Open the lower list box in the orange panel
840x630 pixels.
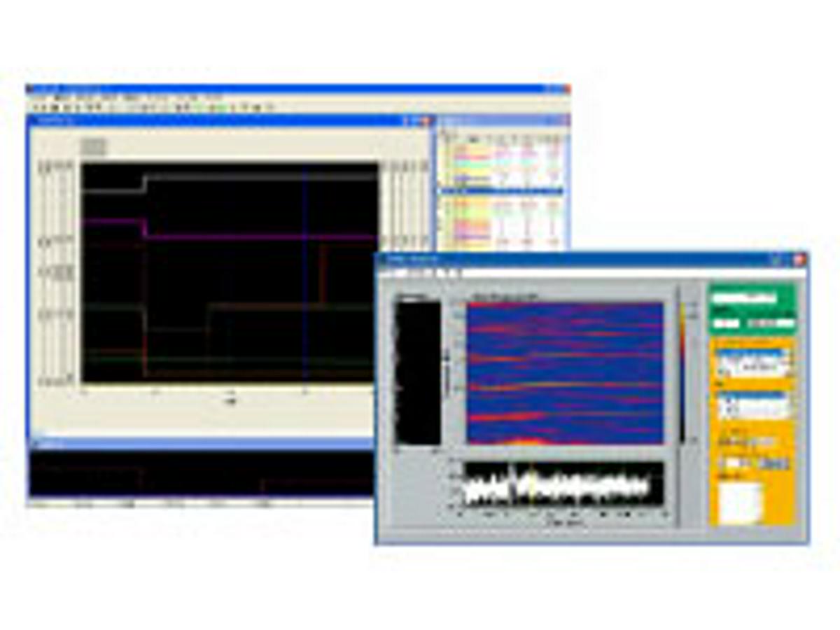point(752,405)
